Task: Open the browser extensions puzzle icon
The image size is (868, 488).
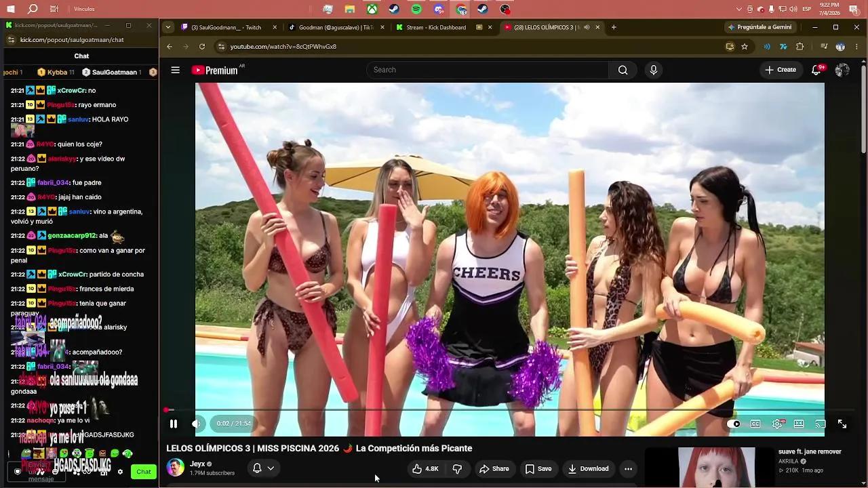Action: click(x=800, y=47)
